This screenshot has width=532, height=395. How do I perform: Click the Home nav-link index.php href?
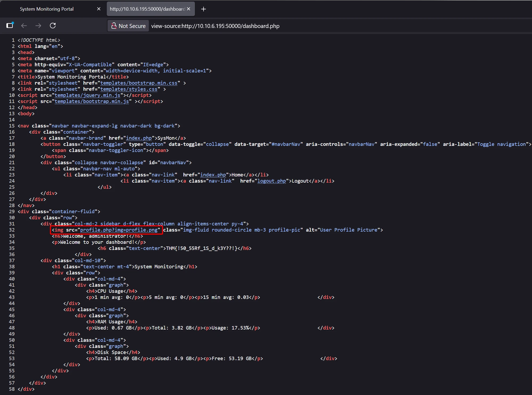click(213, 175)
